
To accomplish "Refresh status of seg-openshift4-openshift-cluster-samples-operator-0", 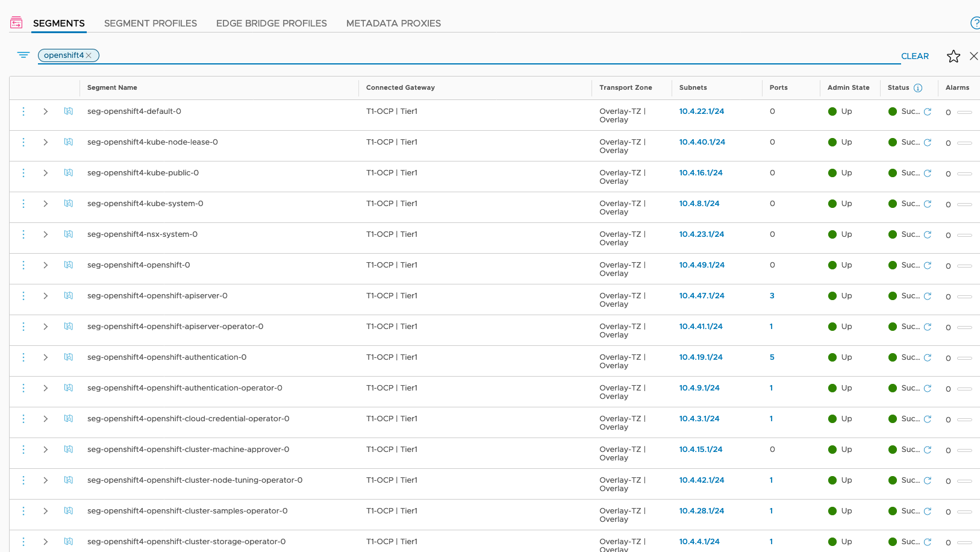I will point(928,511).
